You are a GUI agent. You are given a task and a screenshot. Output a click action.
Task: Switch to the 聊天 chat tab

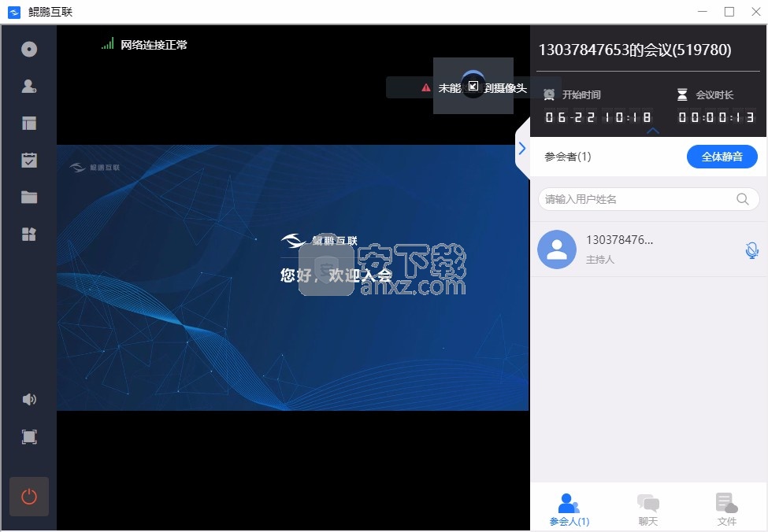(x=648, y=509)
